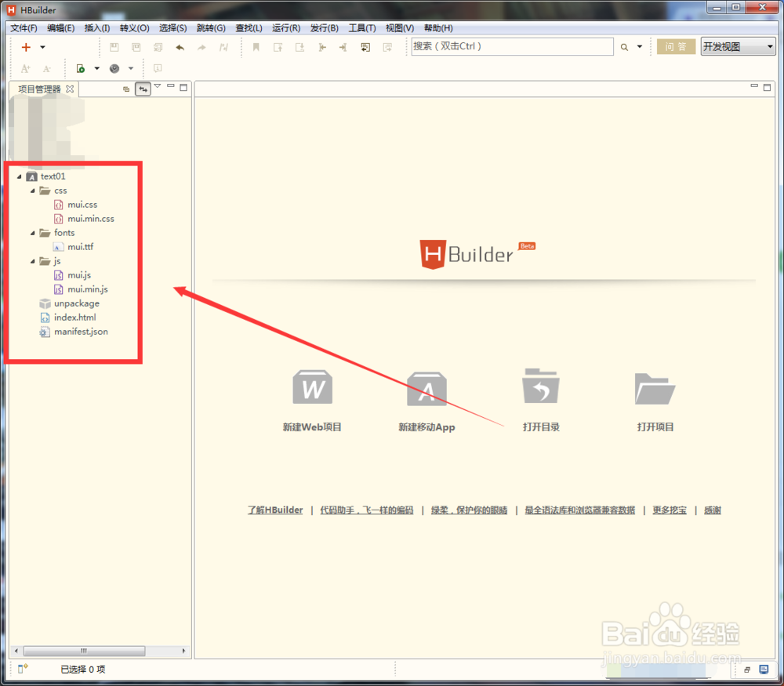Select mui.min.css file

(x=91, y=219)
